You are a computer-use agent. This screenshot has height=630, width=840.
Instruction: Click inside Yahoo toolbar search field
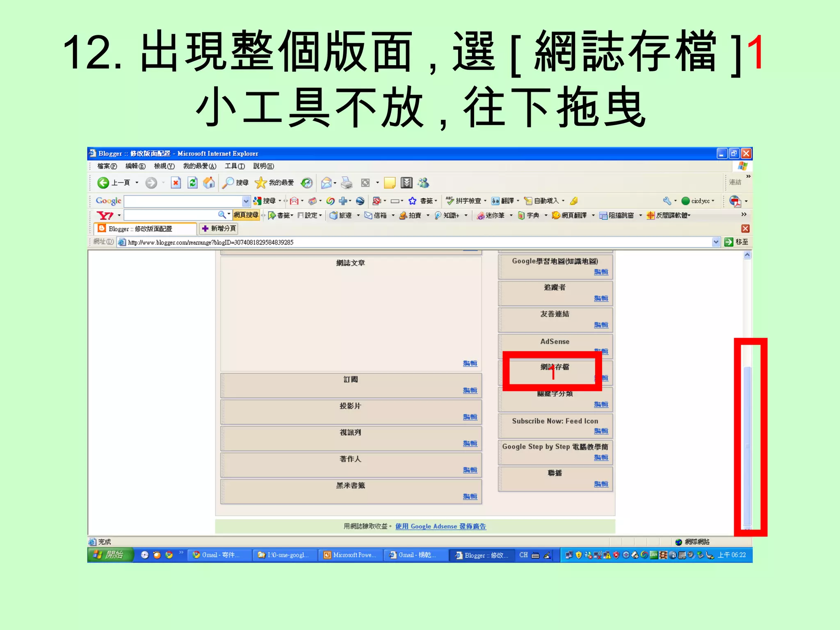(171, 215)
